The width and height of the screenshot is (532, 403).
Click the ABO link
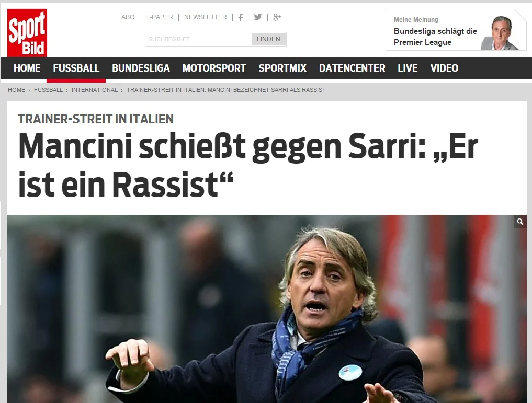click(128, 17)
